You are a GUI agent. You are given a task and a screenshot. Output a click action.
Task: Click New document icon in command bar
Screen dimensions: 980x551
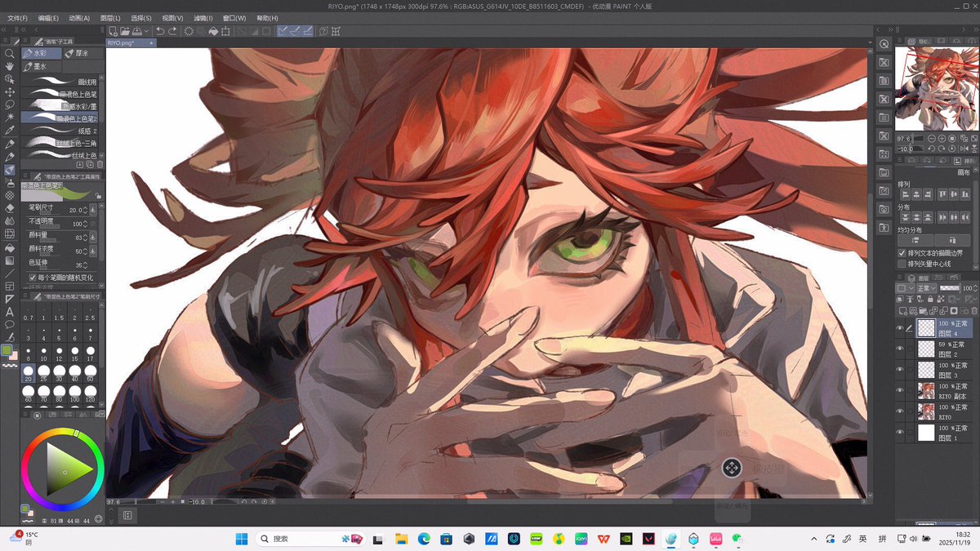point(114,31)
